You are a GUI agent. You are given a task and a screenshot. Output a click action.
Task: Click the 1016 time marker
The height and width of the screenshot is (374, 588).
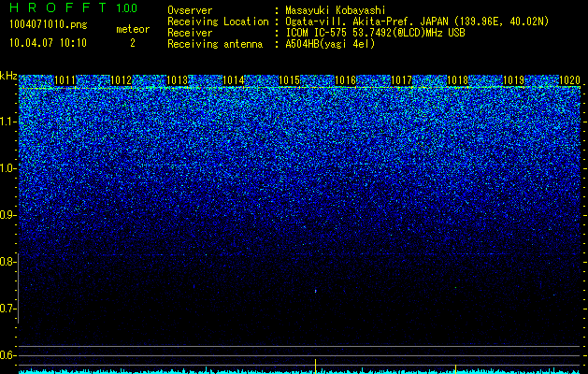pyautogui.click(x=345, y=79)
